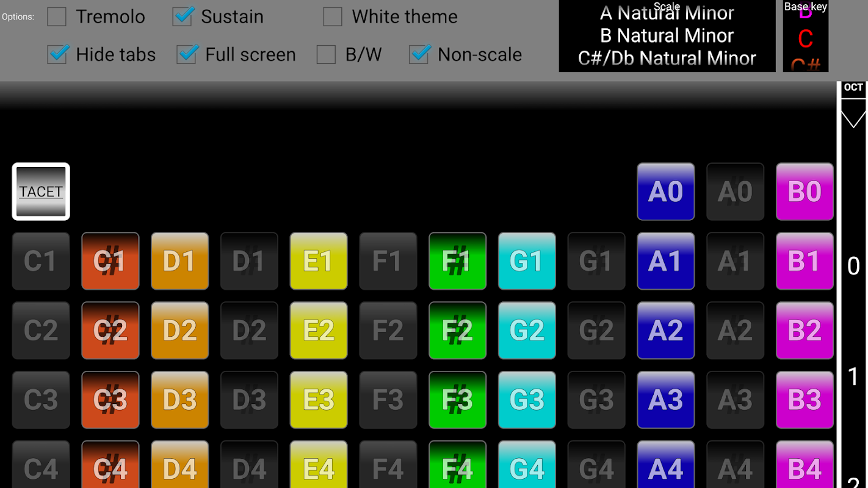Play the magenta B3 pad
Viewport: 868px width, 488px height.
tap(805, 400)
